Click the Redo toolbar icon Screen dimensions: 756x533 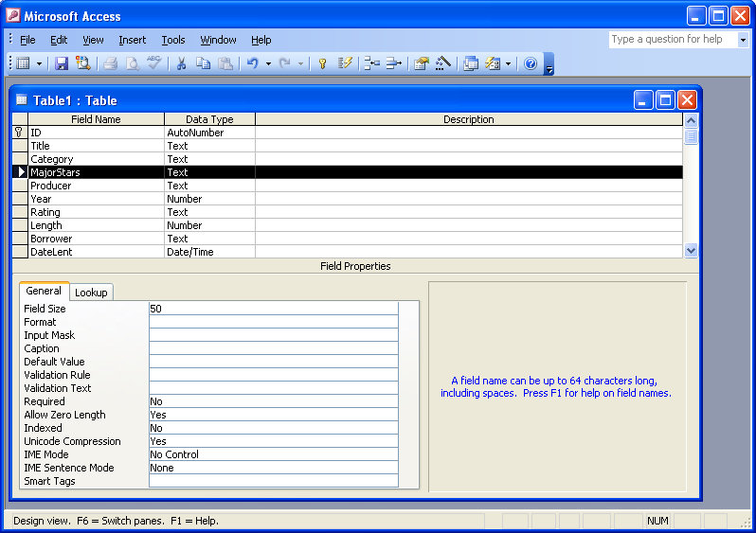coord(285,63)
